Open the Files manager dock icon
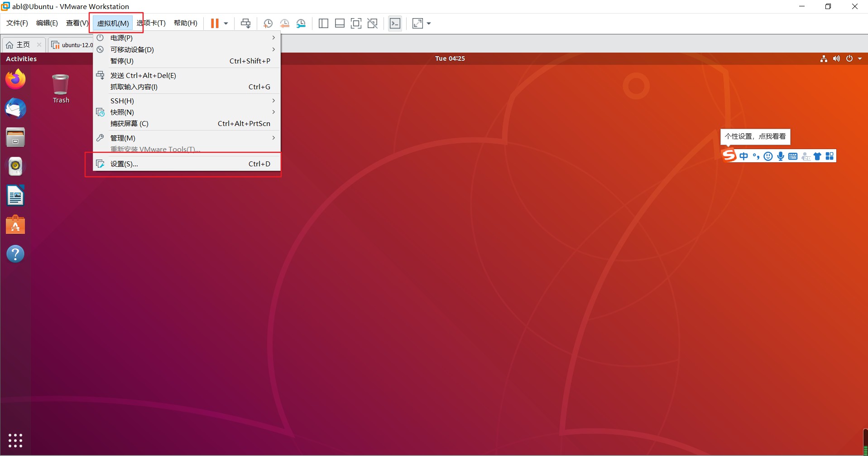The image size is (868, 456). pos(15,137)
